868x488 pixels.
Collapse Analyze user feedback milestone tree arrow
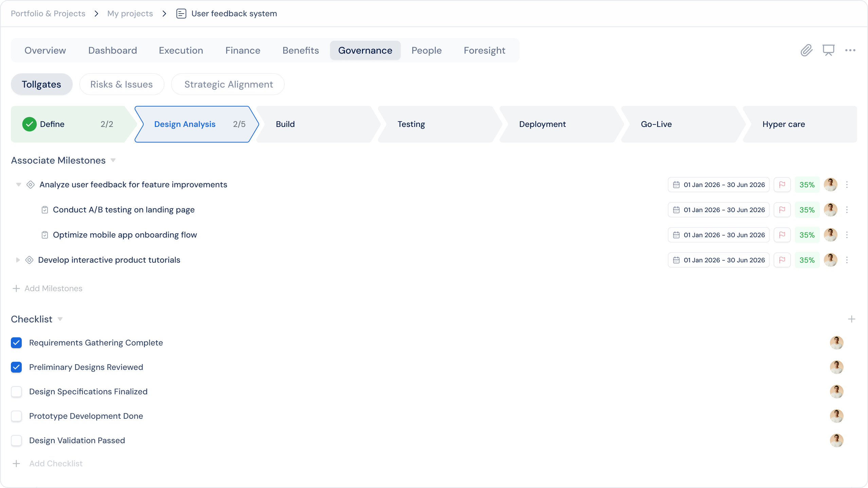tap(19, 185)
